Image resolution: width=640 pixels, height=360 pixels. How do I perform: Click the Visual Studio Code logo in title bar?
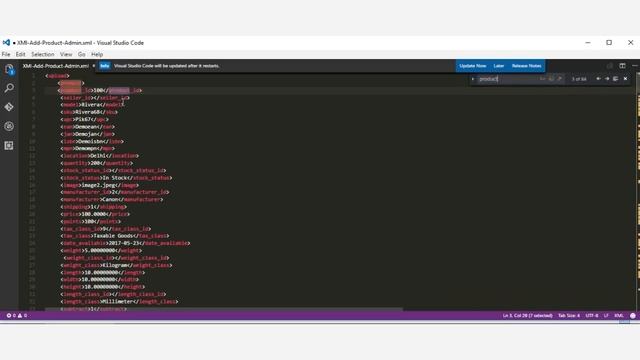point(6,42)
